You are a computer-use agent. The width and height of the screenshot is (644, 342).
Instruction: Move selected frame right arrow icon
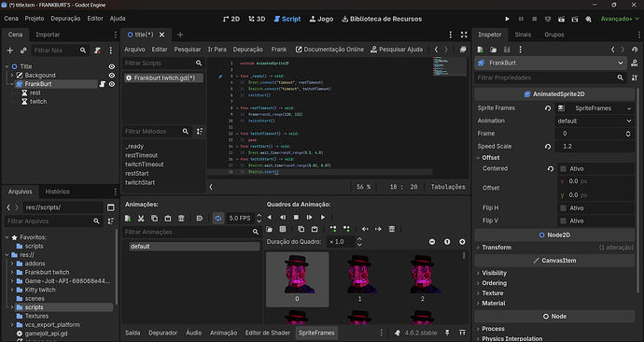pyautogui.click(x=378, y=229)
